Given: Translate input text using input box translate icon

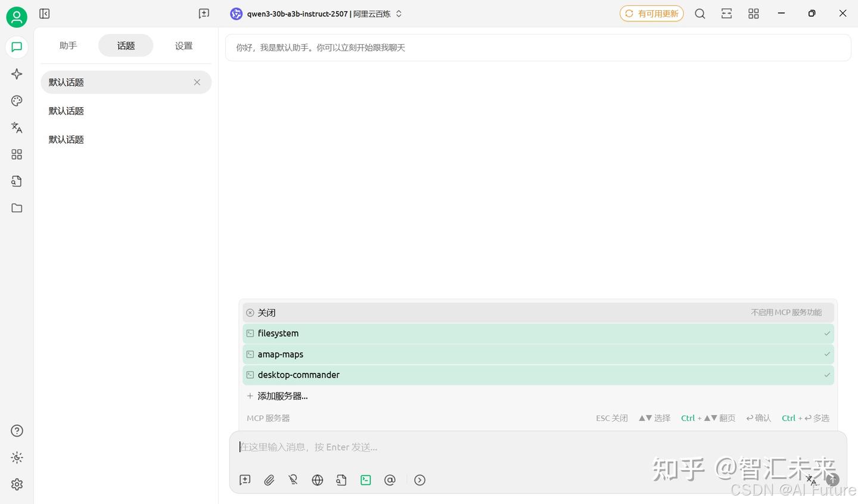Looking at the screenshot, I should click(812, 480).
